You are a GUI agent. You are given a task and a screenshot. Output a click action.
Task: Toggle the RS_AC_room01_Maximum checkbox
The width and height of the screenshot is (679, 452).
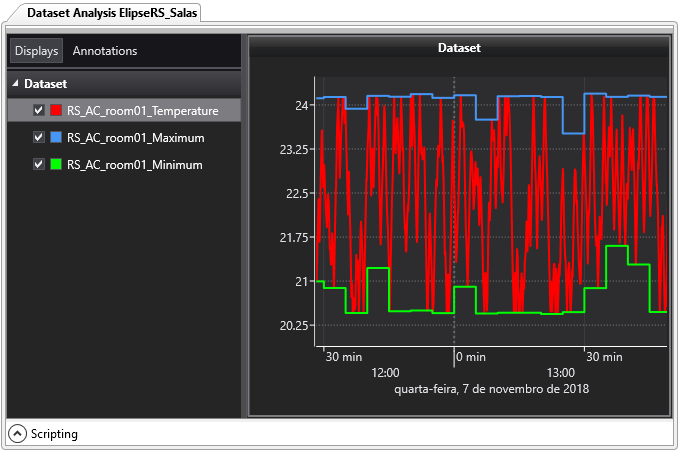point(39,137)
